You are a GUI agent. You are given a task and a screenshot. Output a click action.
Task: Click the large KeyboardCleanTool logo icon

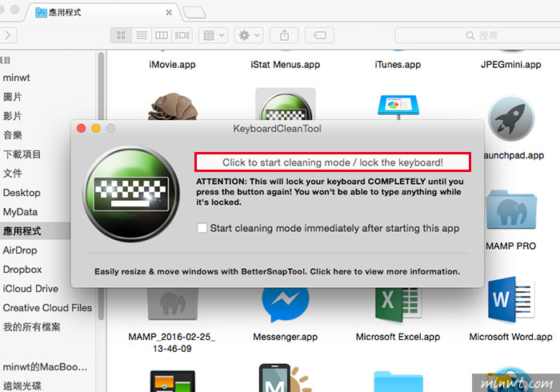pos(131,194)
